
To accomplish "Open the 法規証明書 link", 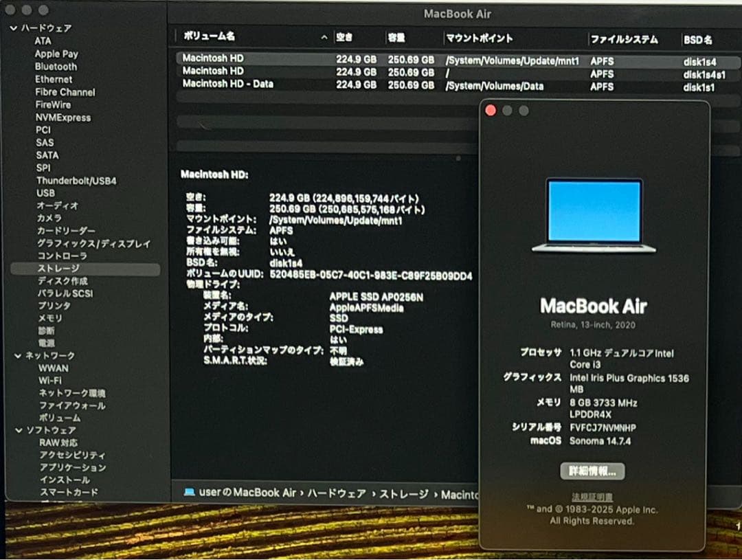I will coord(592,497).
